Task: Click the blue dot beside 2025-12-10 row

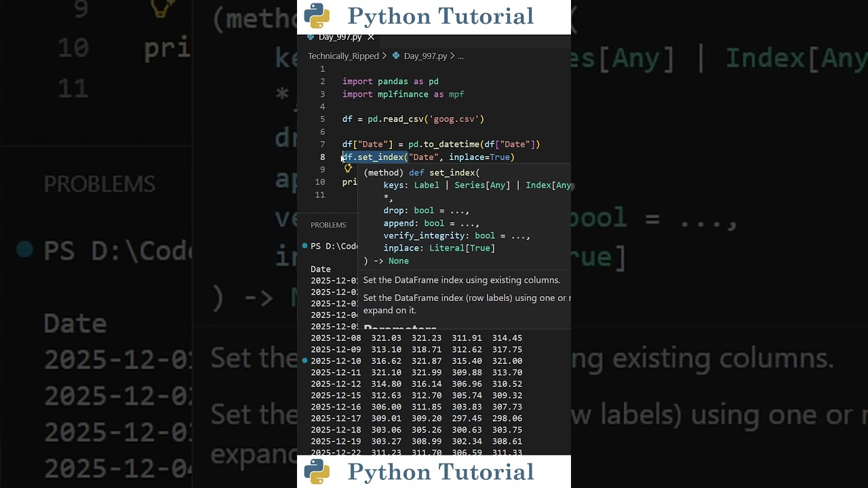Action: click(305, 361)
